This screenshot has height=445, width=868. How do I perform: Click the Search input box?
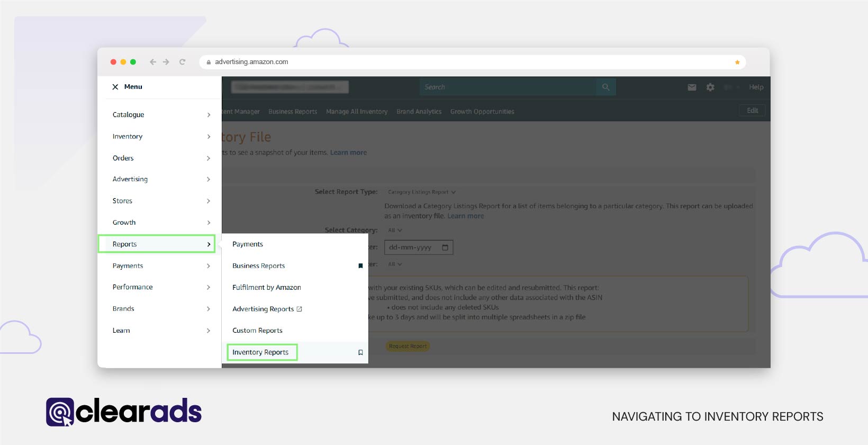point(508,87)
